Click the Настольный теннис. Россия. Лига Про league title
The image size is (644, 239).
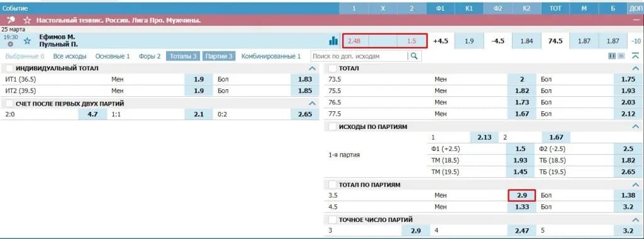[118, 19]
